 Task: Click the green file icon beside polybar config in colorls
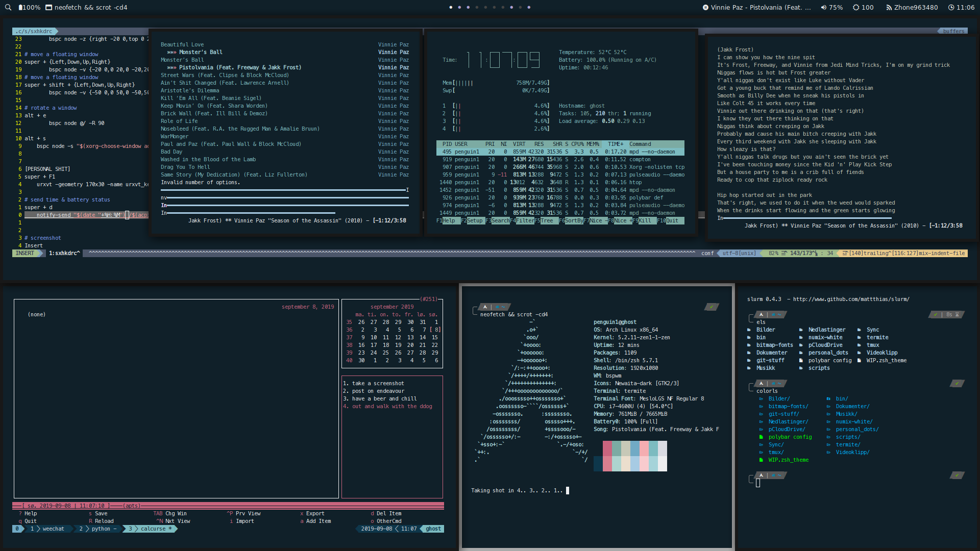761,437
